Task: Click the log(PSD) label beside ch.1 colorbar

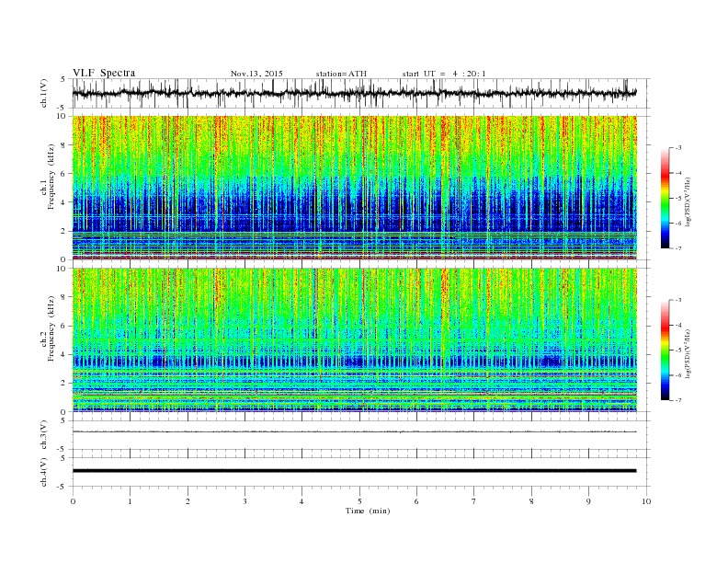Action: 688,202
